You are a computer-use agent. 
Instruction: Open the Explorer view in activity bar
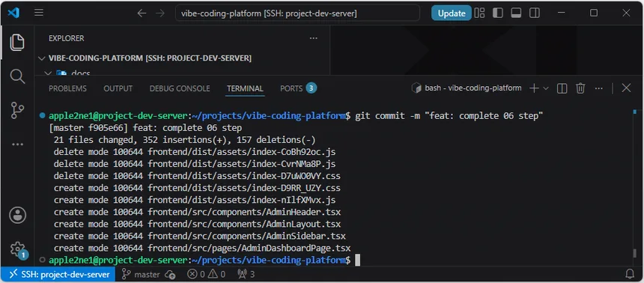pyautogui.click(x=16, y=43)
